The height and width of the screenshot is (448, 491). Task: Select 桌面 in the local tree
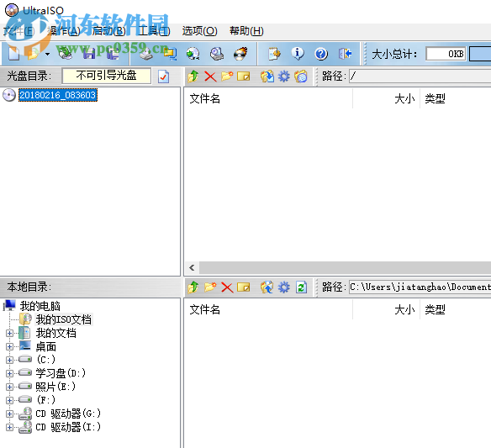45,346
